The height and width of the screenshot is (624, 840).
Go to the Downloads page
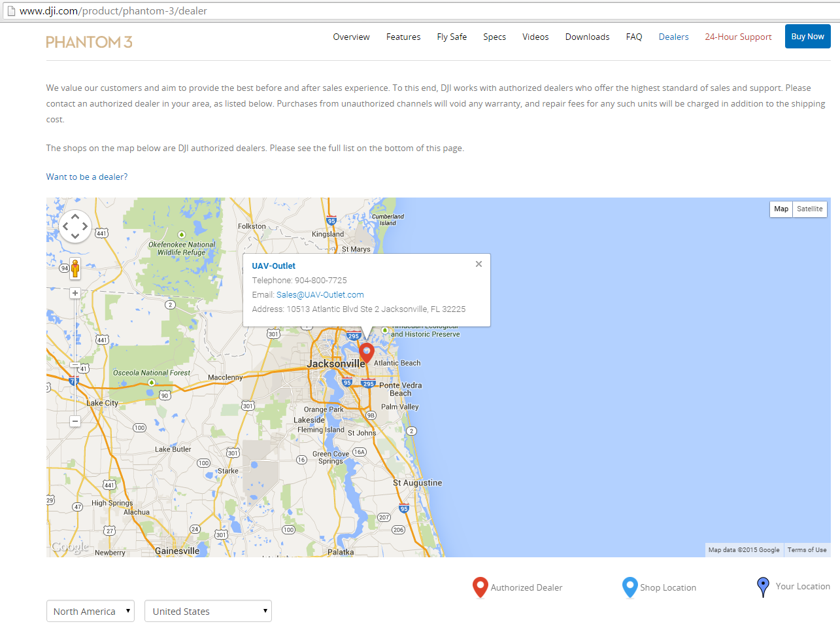[587, 37]
